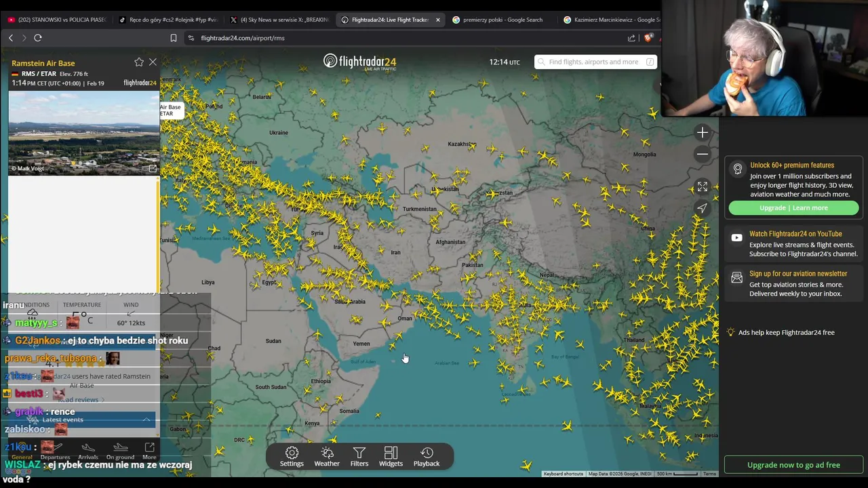Switch to premierzy polski Google tab
Image resolution: width=868 pixels, height=488 pixels.
point(502,20)
